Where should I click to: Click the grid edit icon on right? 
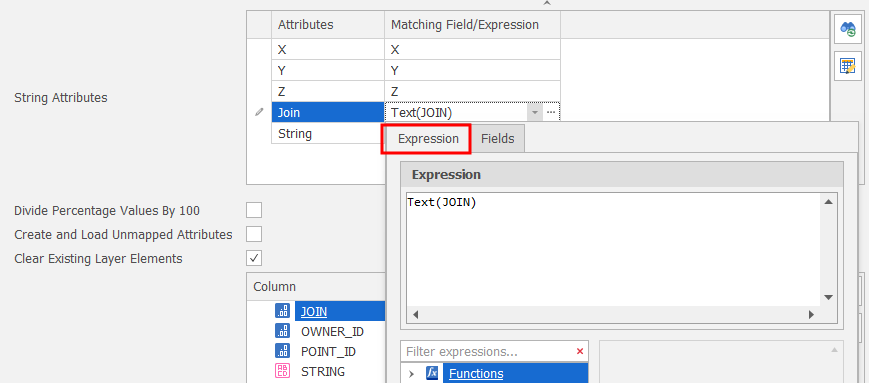point(848,67)
